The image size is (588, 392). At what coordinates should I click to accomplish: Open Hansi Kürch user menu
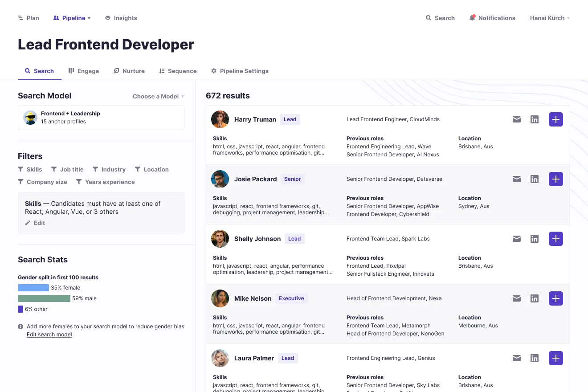pos(550,18)
